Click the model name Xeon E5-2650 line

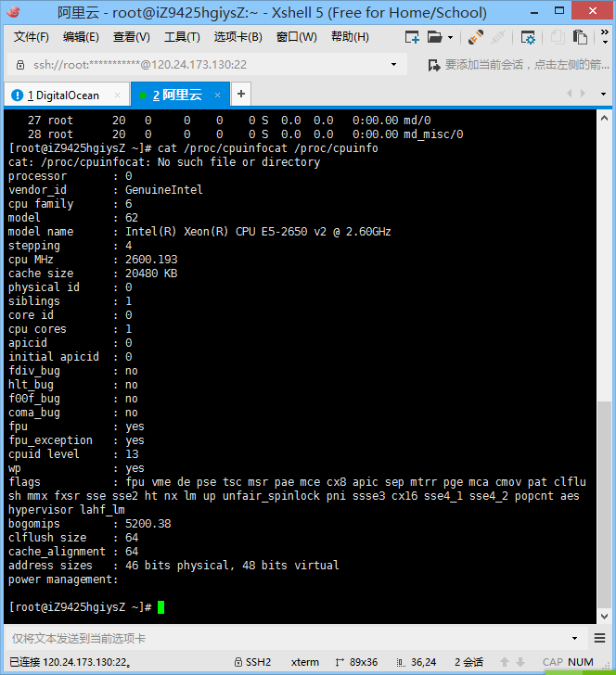[x=199, y=232]
